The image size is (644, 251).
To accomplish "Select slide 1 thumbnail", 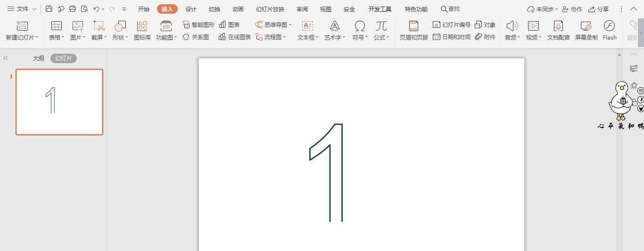I will (x=59, y=102).
